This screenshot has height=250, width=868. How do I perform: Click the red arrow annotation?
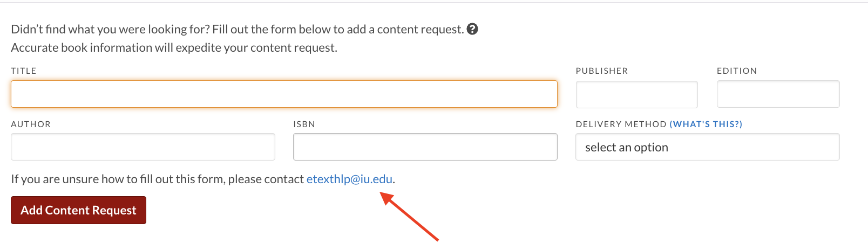pyautogui.click(x=410, y=216)
